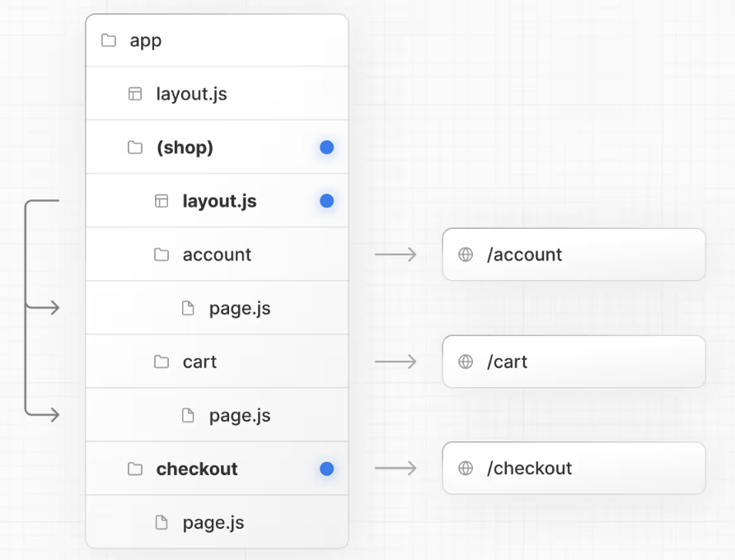Expand the account folder row

click(217, 254)
